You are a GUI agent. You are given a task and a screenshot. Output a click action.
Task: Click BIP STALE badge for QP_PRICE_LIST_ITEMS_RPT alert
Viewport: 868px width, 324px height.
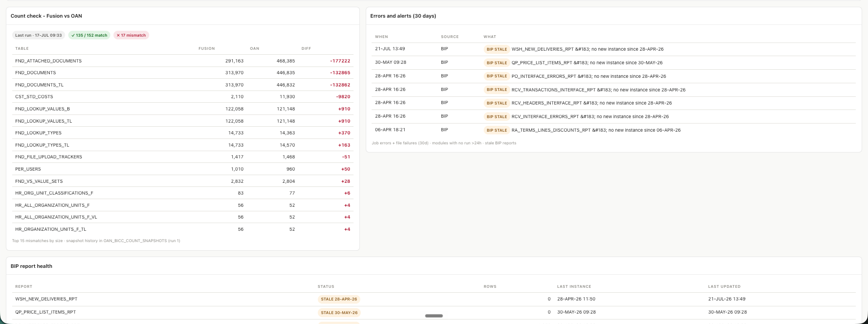coord(497,63)
